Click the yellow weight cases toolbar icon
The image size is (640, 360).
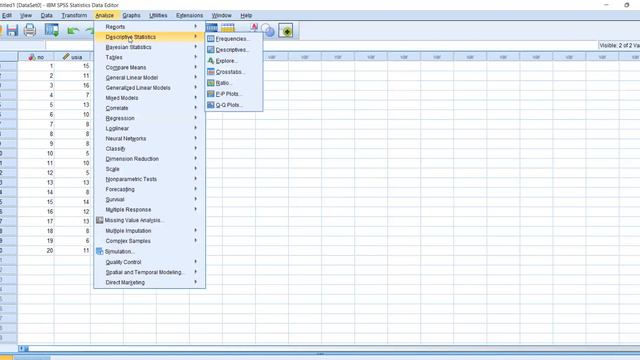(228, 27)
